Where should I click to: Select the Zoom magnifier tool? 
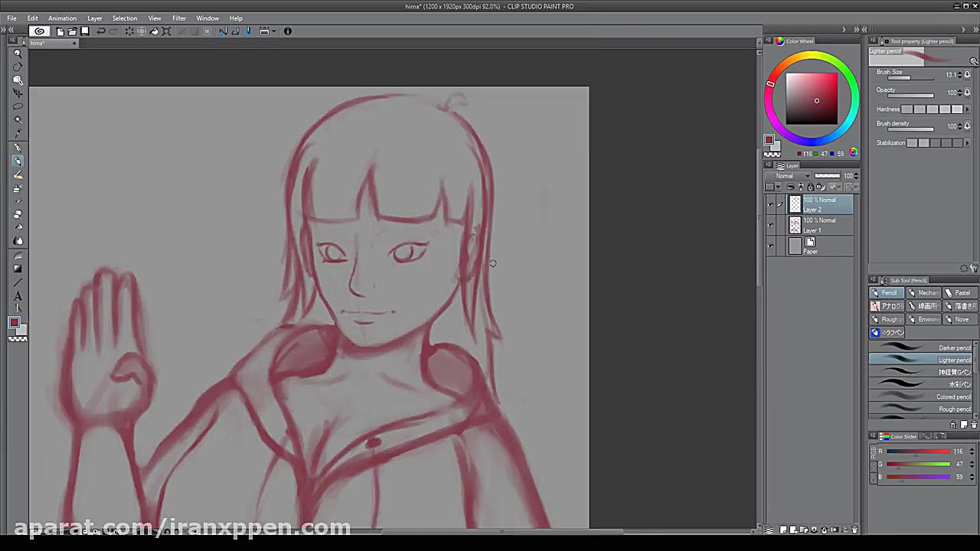click(x=18, y=54)
